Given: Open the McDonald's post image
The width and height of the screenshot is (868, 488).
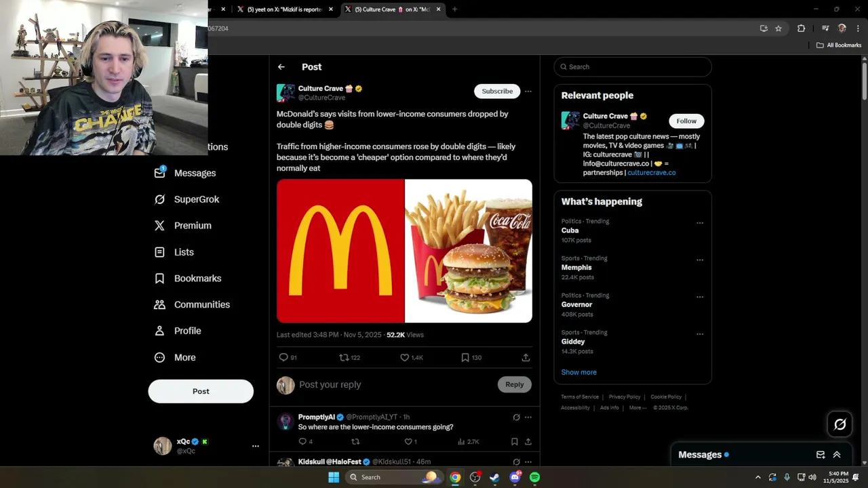Looking at the screenshot, I should (404, 251).
